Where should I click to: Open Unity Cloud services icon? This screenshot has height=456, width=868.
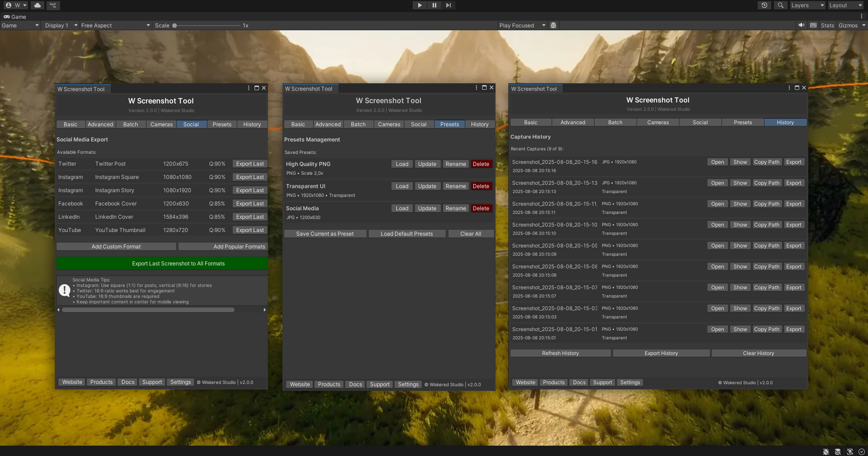37,5
